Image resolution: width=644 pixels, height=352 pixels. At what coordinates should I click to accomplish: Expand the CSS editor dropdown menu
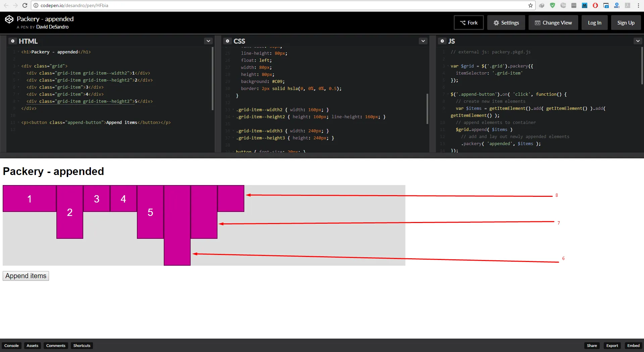click(x=423, y=41)
